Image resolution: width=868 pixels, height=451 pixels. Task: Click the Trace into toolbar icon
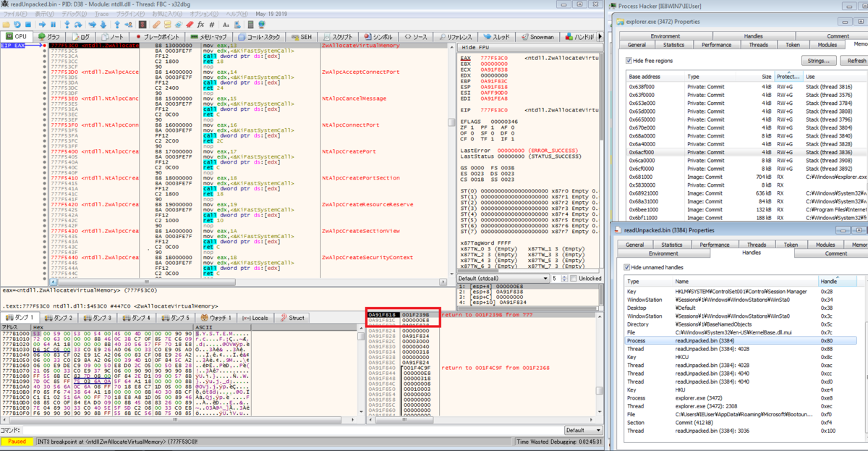pyautogui.click(x=93, y=25)
